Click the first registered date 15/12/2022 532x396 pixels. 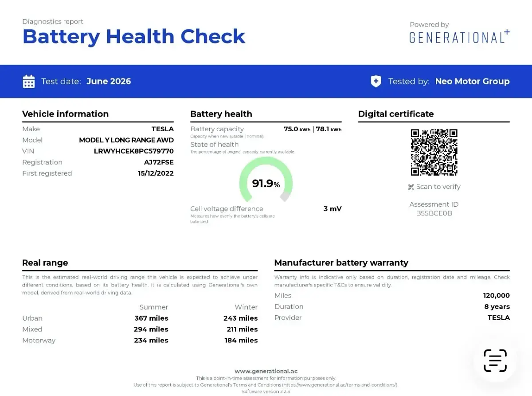click(x=156, y=173)
